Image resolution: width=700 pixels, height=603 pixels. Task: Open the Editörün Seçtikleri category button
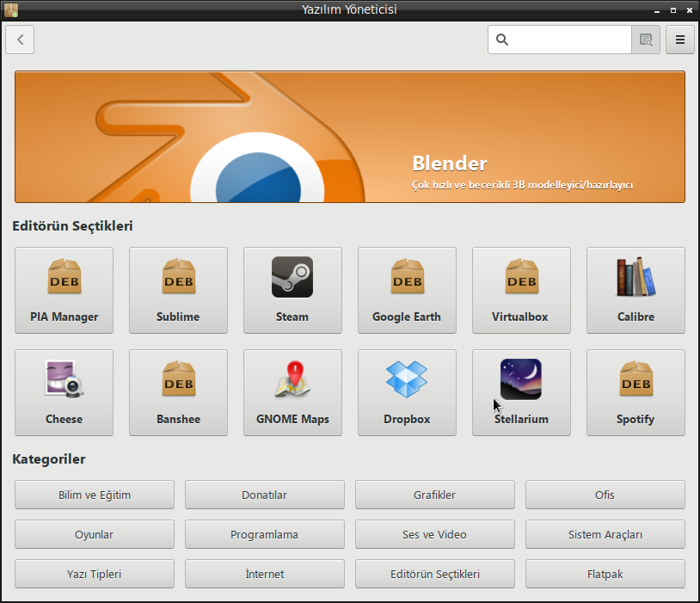(x=435, y=574)
